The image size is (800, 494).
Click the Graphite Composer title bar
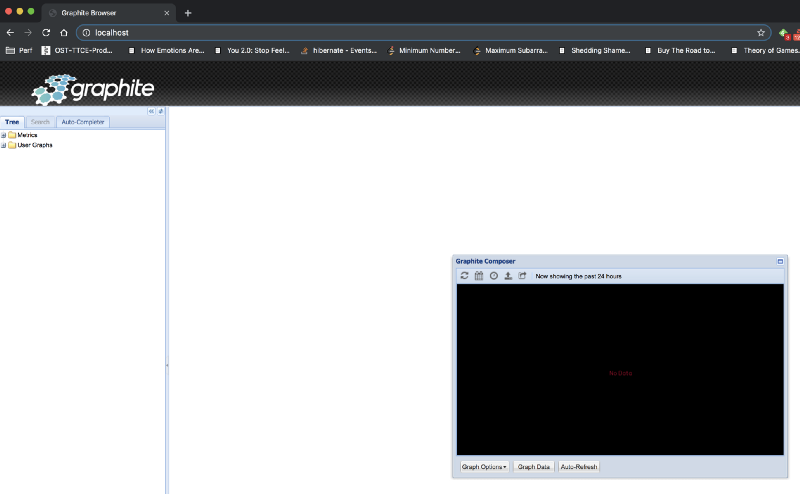tap(620, 261)
